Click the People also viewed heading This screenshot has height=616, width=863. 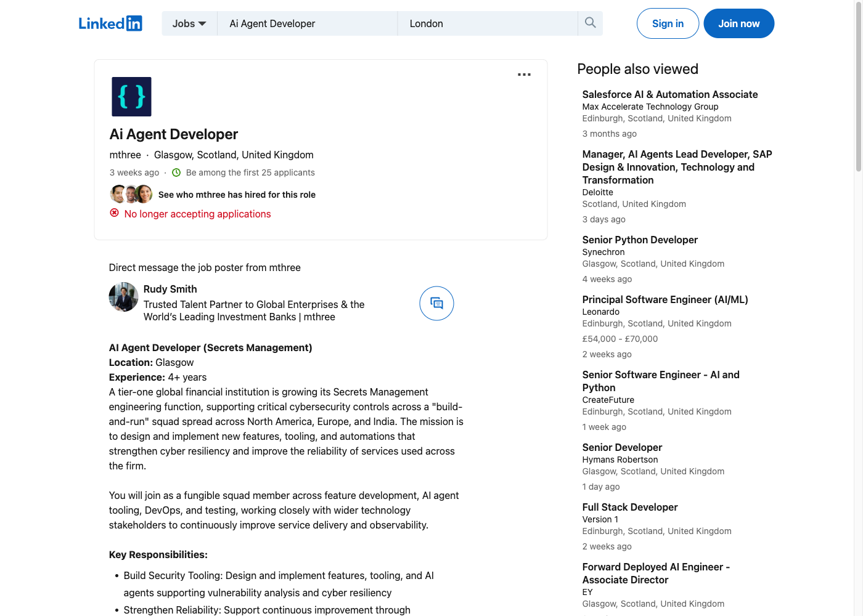coord(637,69)
